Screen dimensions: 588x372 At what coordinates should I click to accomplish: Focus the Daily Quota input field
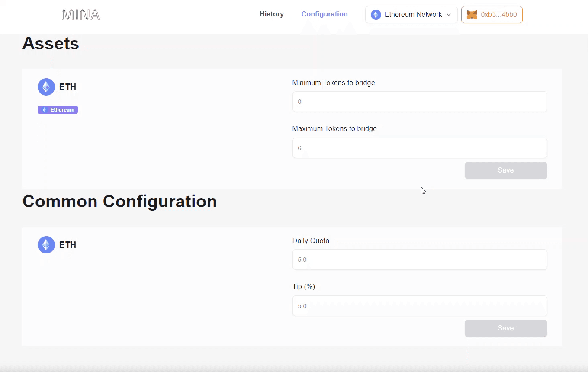click(x=420, y=260)
